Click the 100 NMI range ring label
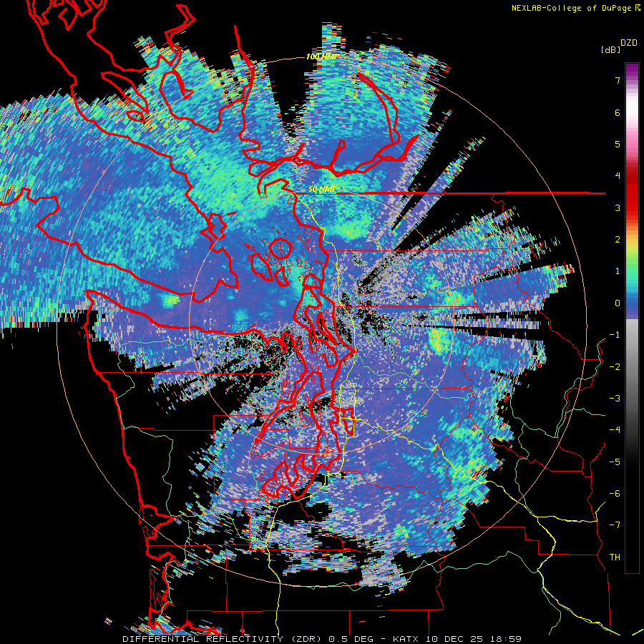The image size is (644, 644). (x=321, y=57)
